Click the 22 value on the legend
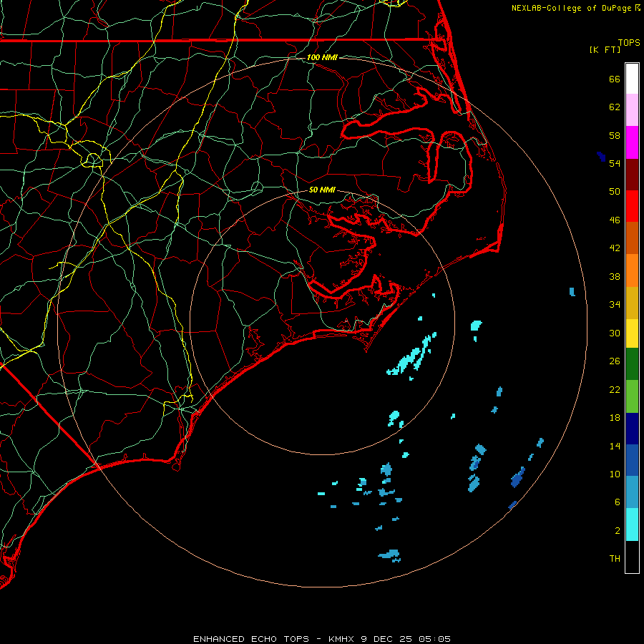644x644 pixels. (615, 389)
